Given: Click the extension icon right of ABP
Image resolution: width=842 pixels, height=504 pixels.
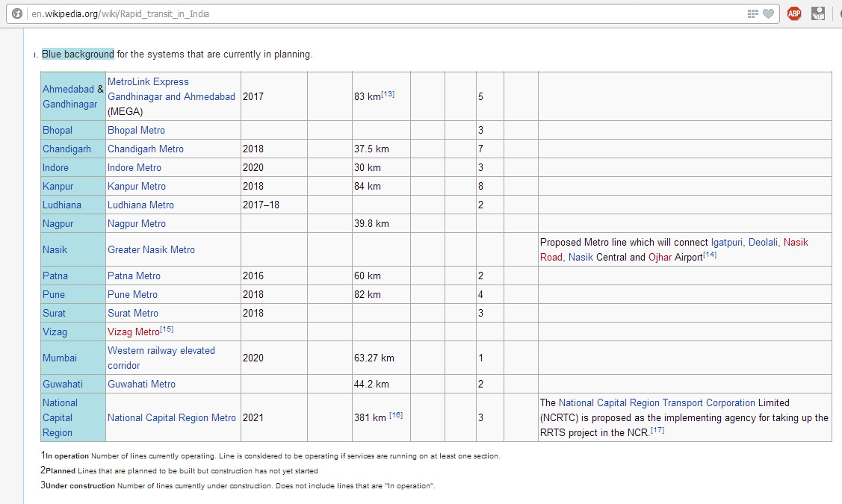Looking at the screenshot, I should (818, 14).
